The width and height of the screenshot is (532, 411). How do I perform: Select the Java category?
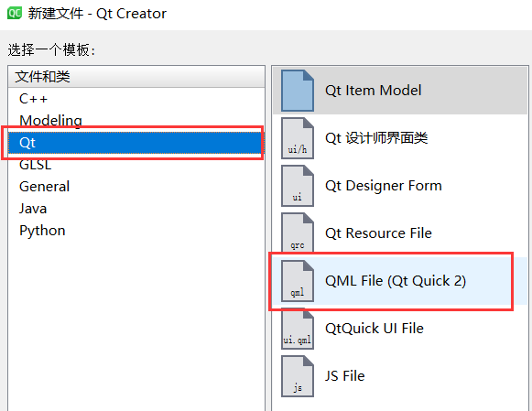point(136,209)
